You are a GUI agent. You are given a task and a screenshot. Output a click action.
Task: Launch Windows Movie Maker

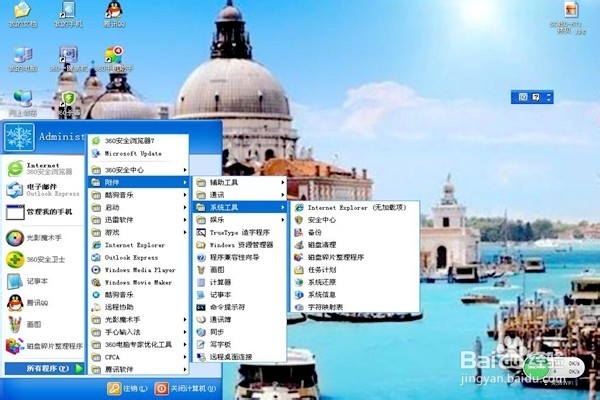(139, 282)
